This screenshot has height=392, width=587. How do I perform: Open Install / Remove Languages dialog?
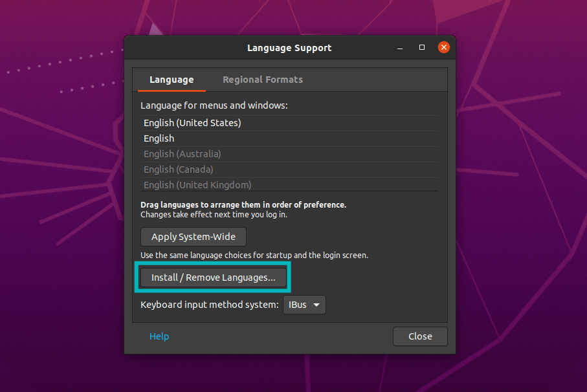tap(213, 278)
